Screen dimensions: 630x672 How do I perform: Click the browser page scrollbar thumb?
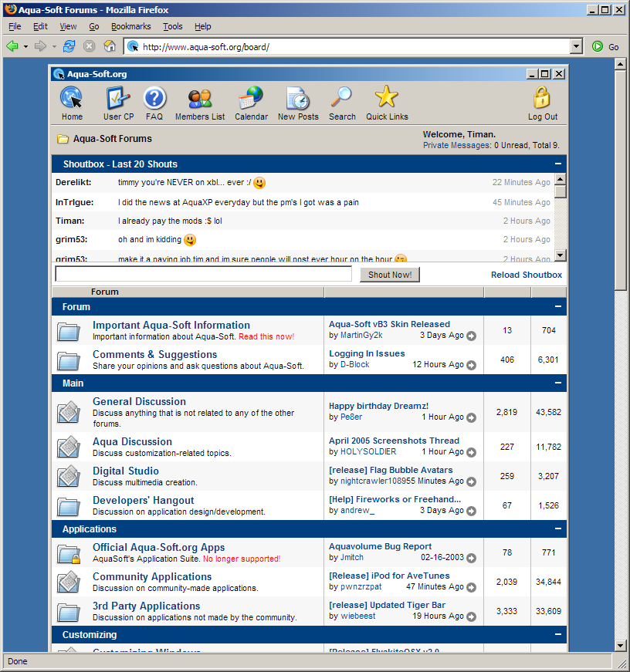click(x=620, y=180)
